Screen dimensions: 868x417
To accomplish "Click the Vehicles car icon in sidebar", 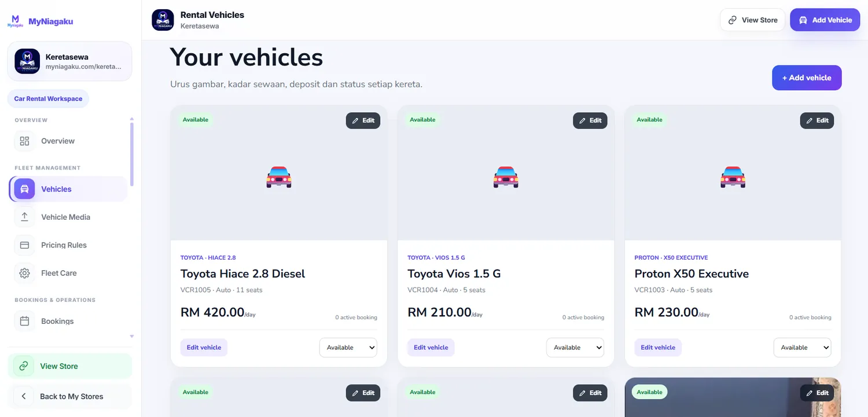I will point(24,189).
